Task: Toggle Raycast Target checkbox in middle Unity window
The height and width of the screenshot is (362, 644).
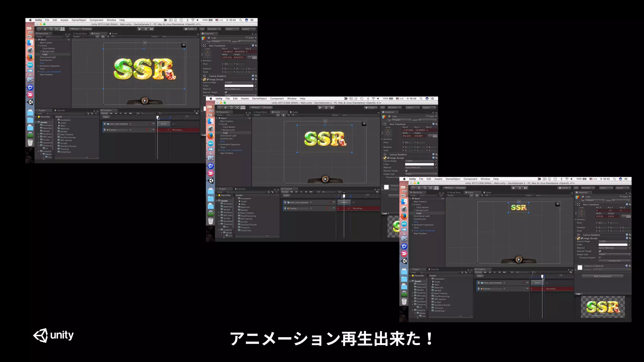Action: pyautogui.click(x=406, y=171)
